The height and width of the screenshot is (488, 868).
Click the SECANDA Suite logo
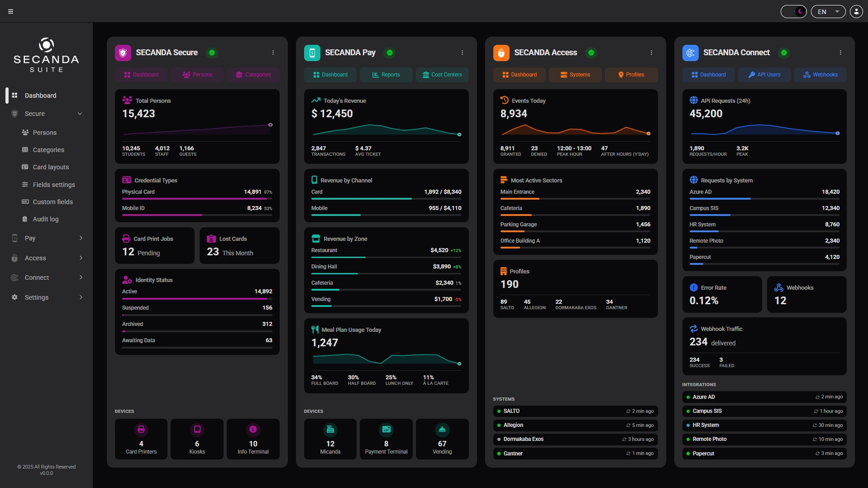[x=46, y=55]
